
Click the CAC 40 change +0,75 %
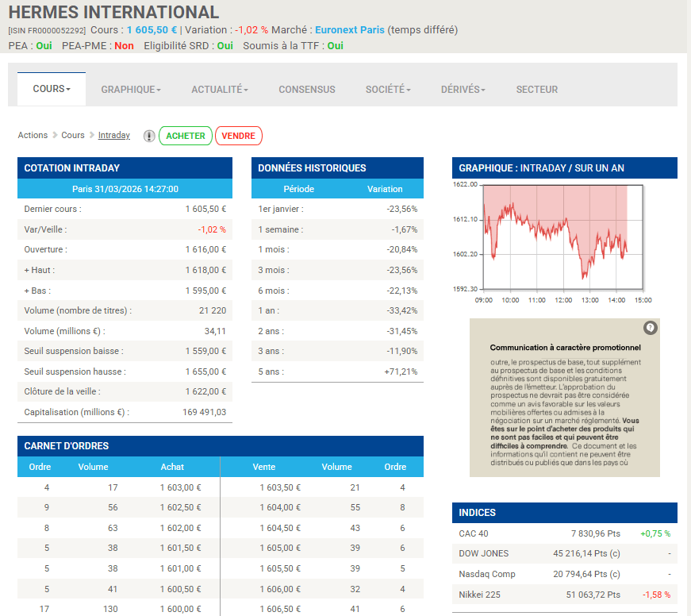click(x=655, y=533)
